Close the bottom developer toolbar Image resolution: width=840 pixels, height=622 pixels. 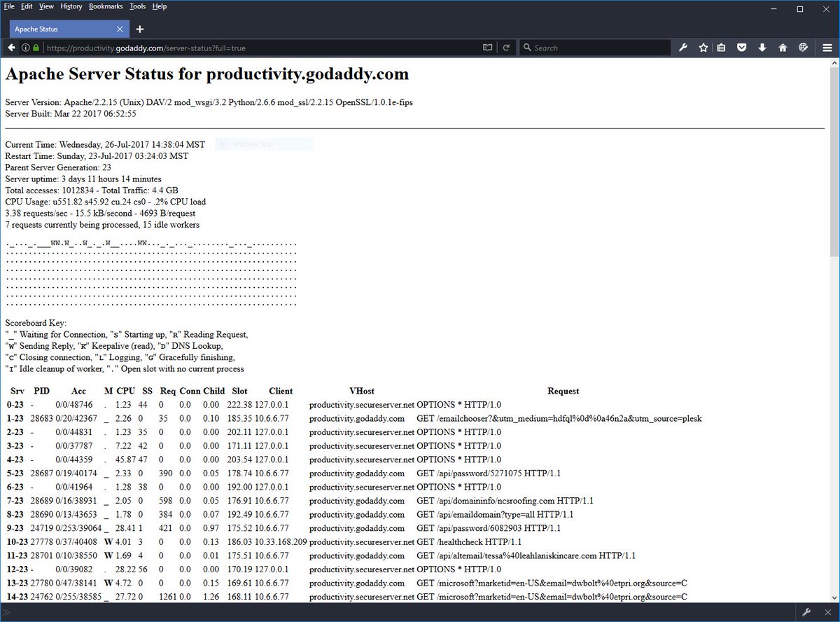(x=827, y=611)
